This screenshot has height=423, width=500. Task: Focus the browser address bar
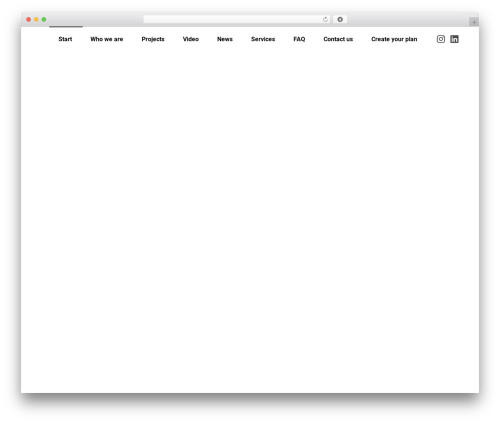click(x=237, y=19)
